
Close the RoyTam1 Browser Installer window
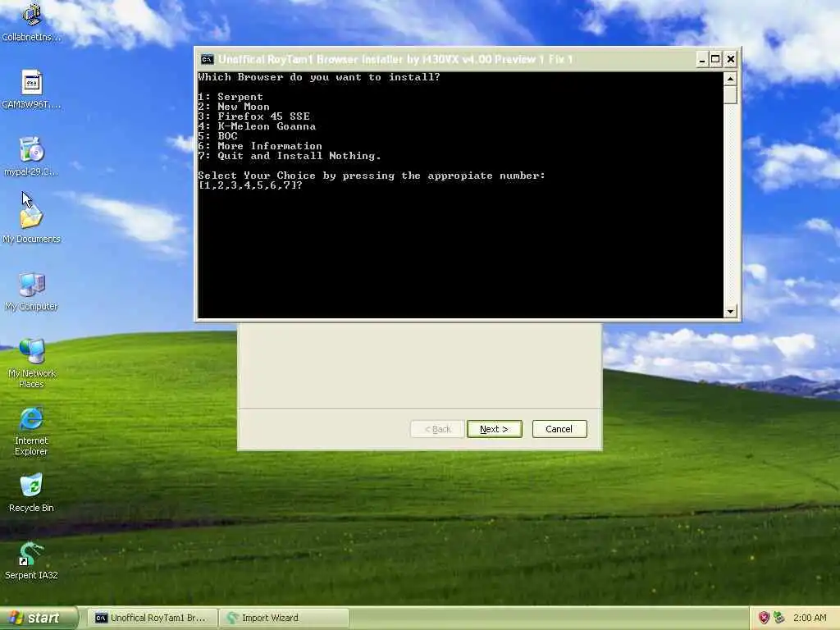coord(731,59)
